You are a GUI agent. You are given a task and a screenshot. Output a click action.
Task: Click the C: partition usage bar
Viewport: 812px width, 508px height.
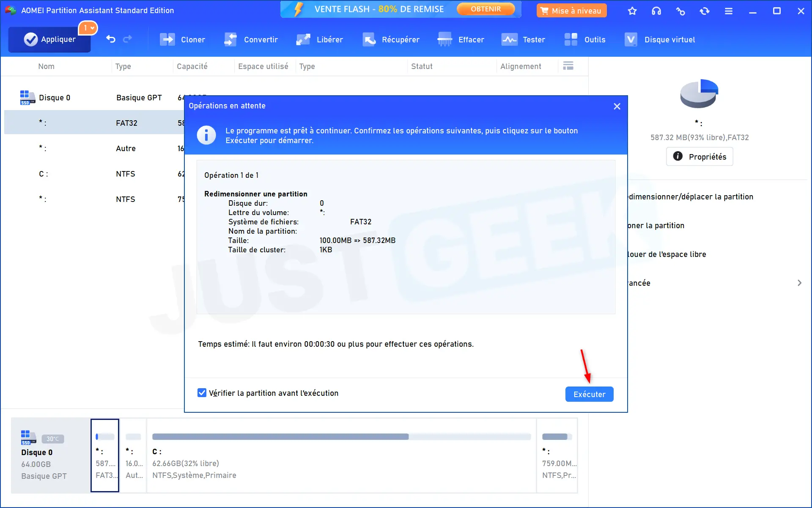(x=341, y=436)
